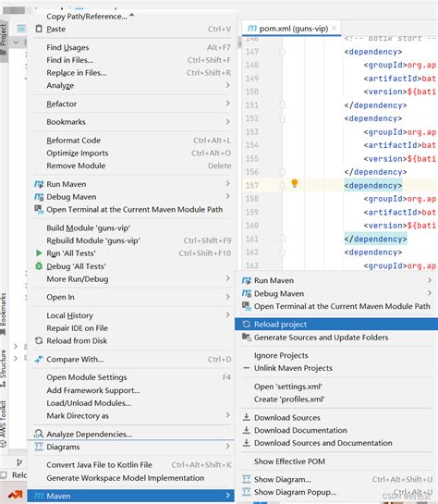Toggle fold marker on line 147
Image resolution: width=438 pixels, height=504 pixels.
283,52
